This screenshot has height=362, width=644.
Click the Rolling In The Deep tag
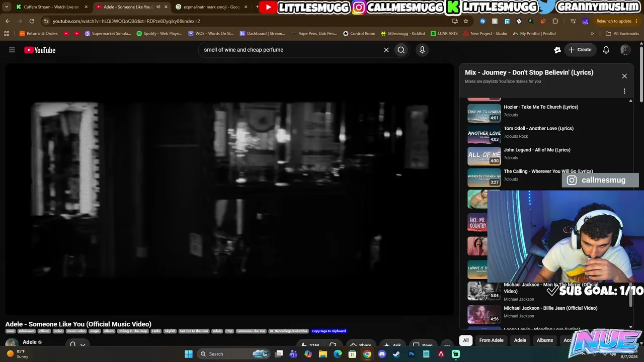point(132,331)
